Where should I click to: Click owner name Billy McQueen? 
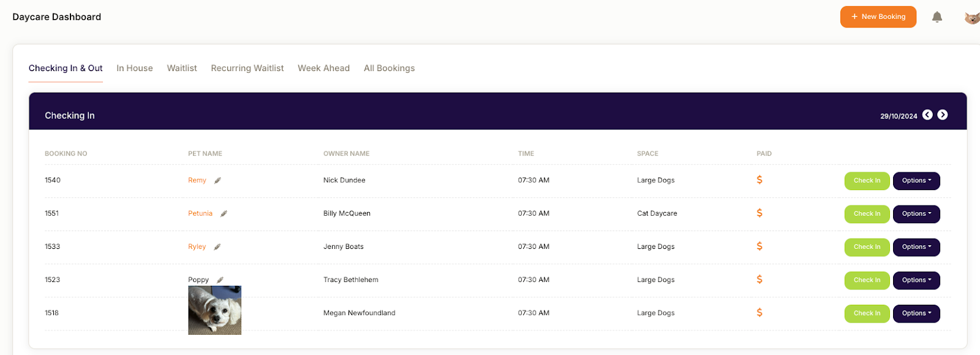pos(347,213)
